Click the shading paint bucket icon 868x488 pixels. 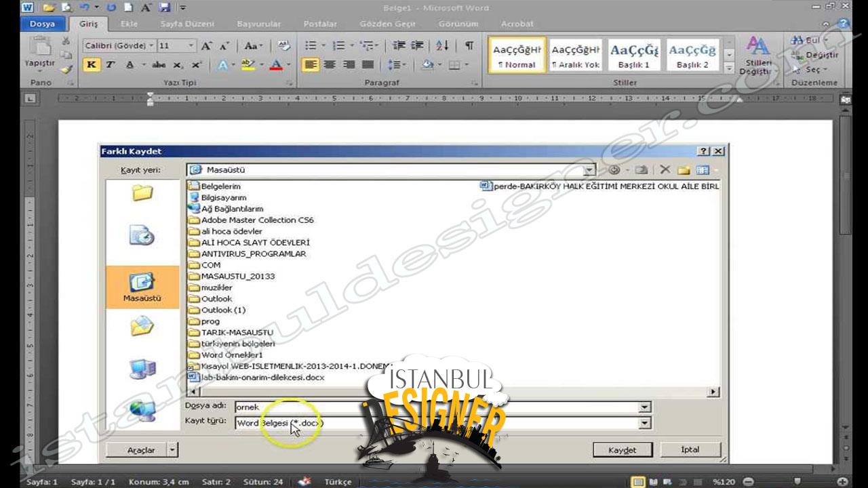click(427, 65)
